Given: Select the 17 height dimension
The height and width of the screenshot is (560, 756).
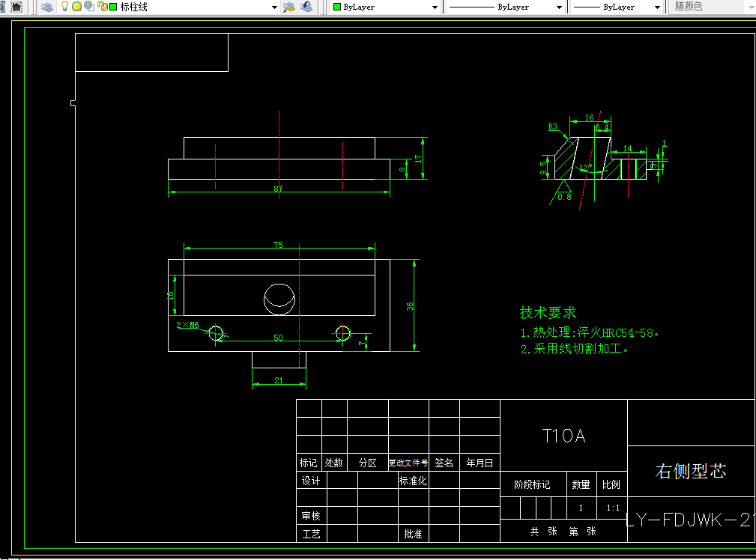Looking at the screenshot, I should (x=418, y=158).
